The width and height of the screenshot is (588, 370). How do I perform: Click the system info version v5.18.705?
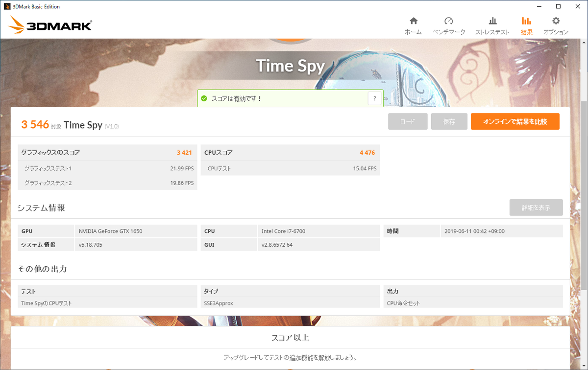click(90, 245)
